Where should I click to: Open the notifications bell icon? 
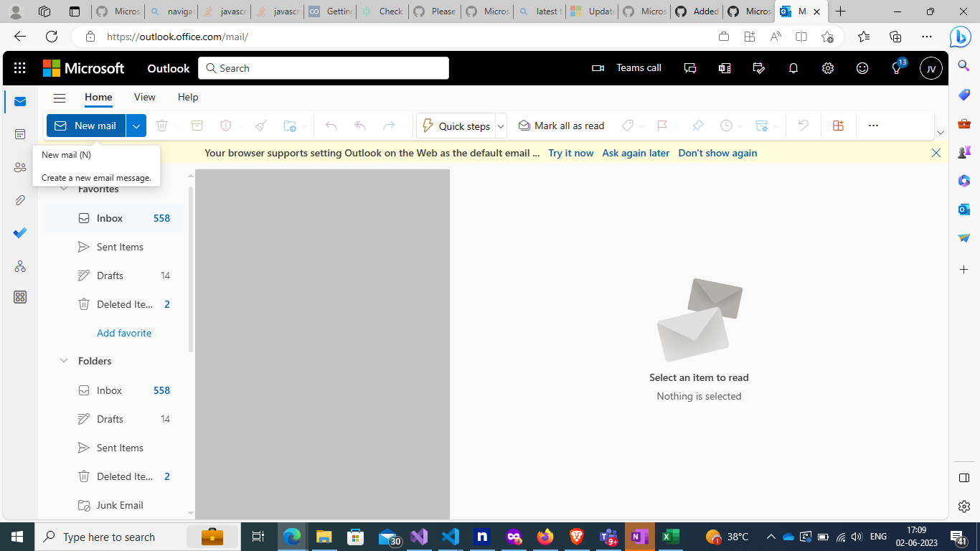(x=793, y=67)
